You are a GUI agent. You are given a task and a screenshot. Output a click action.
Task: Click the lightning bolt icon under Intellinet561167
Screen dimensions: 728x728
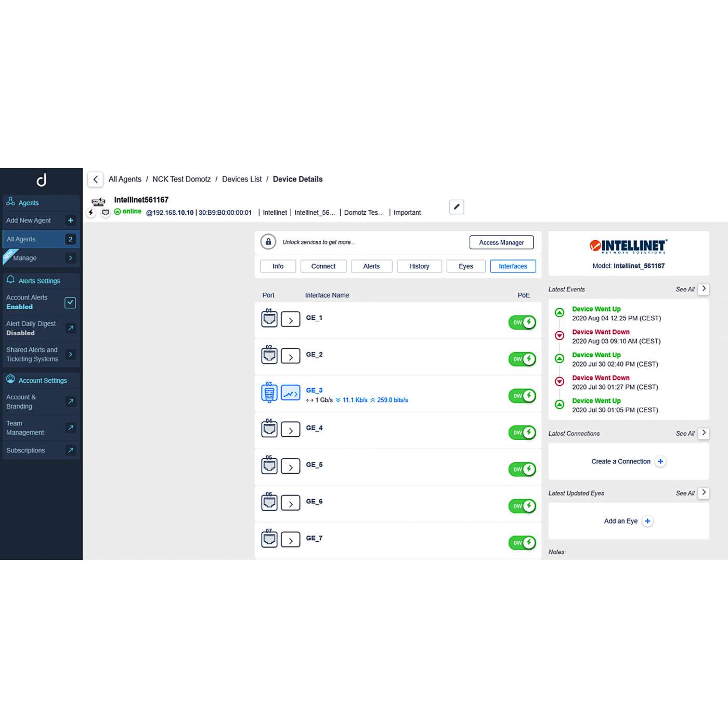(91, 212)
